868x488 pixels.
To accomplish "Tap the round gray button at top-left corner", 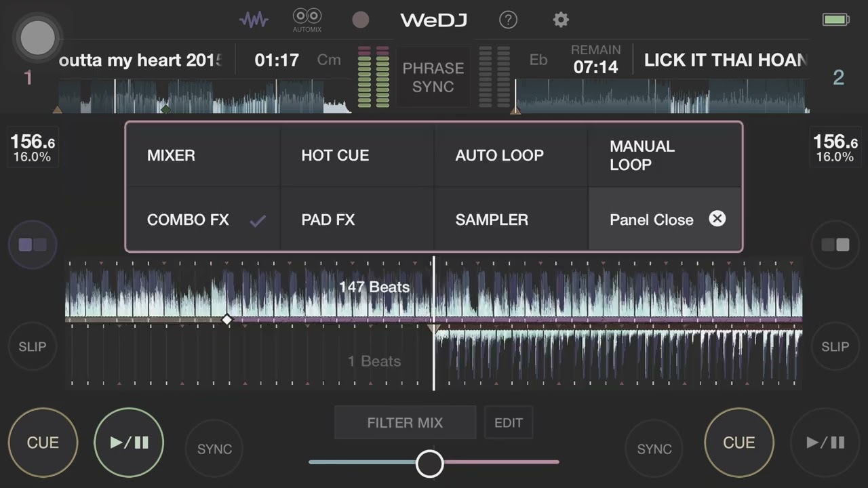I will [38, 38].
